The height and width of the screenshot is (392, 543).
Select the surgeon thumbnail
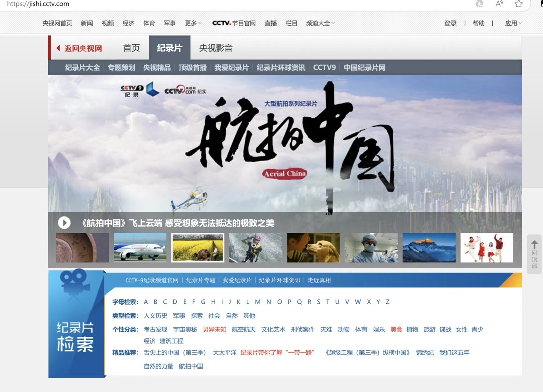pos(371,247)
